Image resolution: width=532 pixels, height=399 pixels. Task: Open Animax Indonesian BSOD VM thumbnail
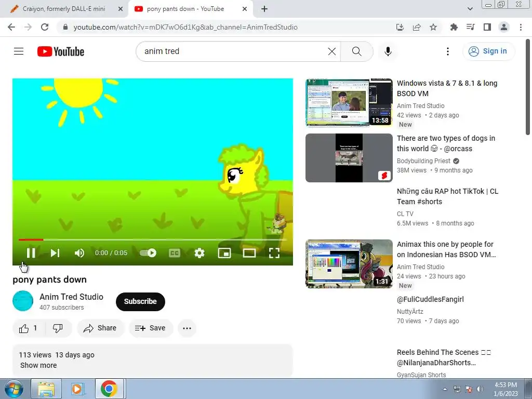click(349, 263)
